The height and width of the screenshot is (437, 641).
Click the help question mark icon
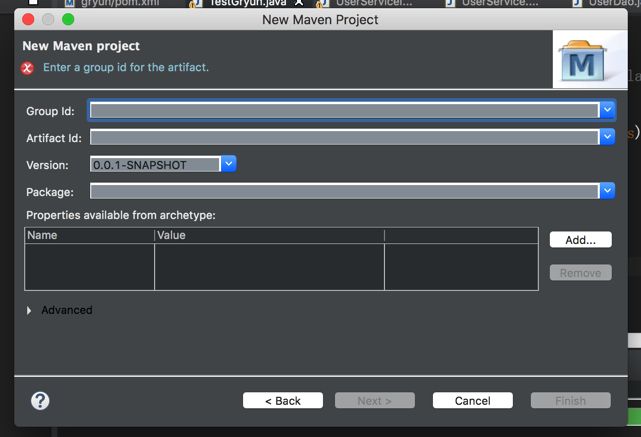[40, 401]
